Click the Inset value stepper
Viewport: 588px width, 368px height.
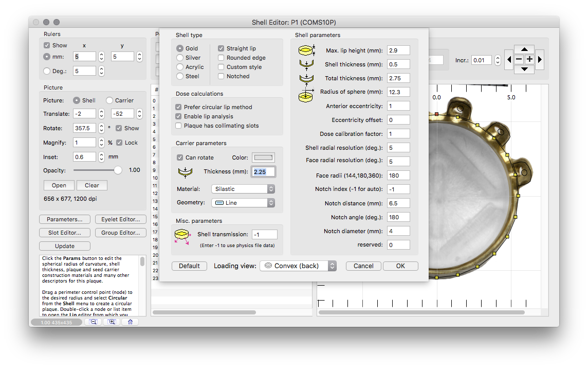click(x=101, y=157)
